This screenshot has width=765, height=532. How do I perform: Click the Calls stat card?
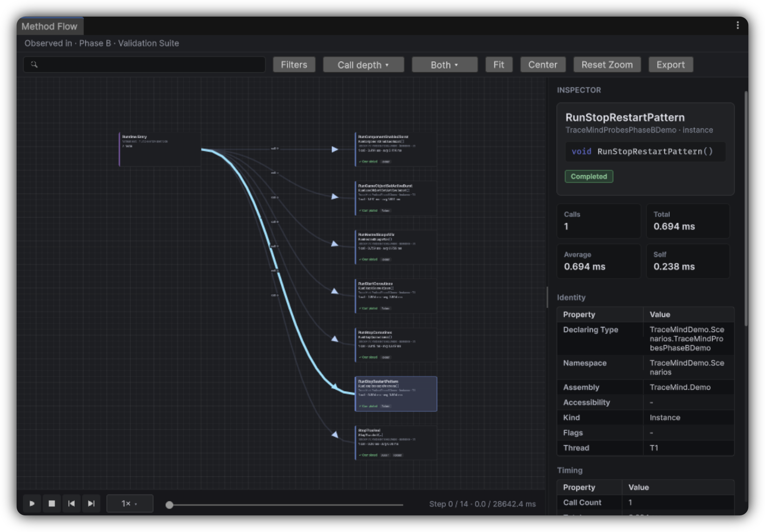coord(598,221)
